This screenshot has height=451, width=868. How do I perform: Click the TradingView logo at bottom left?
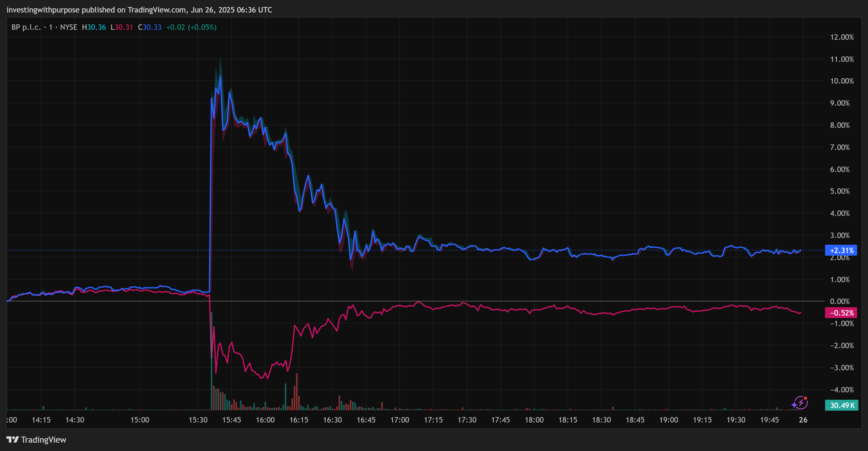click(x=13, y=439)
